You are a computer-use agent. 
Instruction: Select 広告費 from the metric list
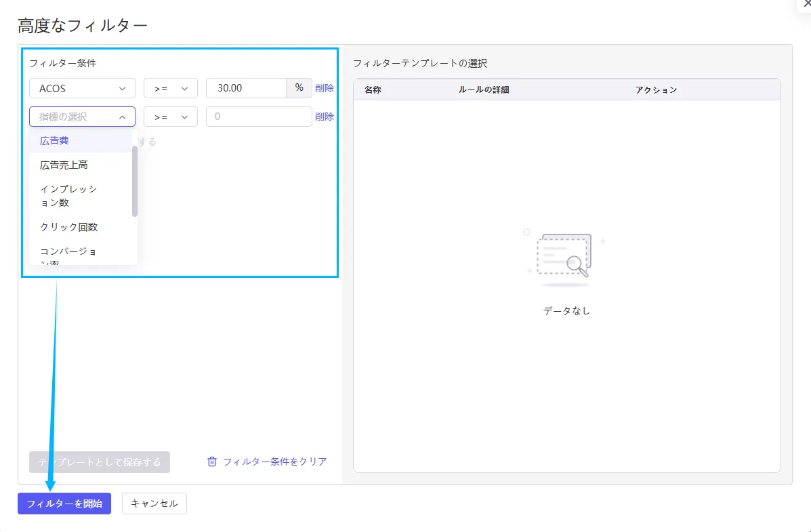tap(80, 140)
